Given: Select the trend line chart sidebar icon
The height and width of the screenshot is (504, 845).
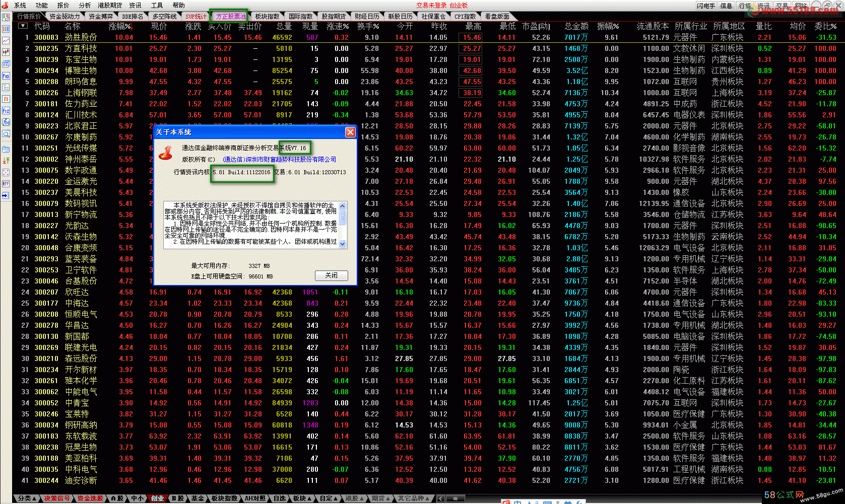Looking at the screenshot, I should 6,40.
